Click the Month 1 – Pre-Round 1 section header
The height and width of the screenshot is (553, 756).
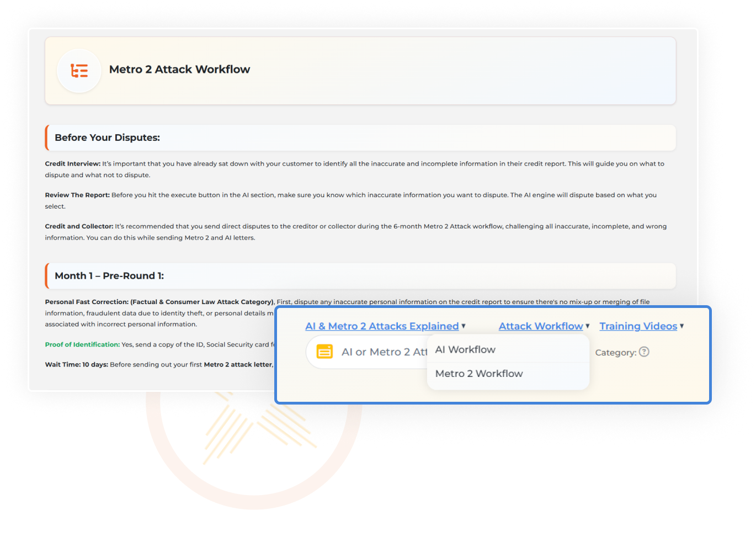tap(109, 276)
